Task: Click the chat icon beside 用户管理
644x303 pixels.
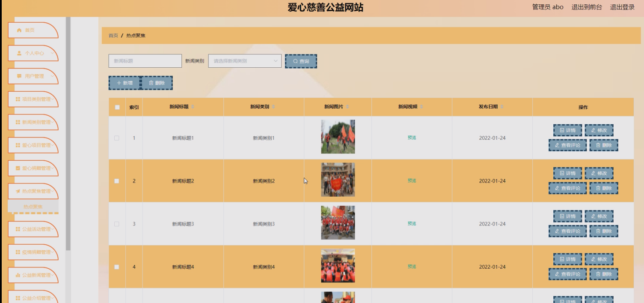Action: tap(19, 76)
